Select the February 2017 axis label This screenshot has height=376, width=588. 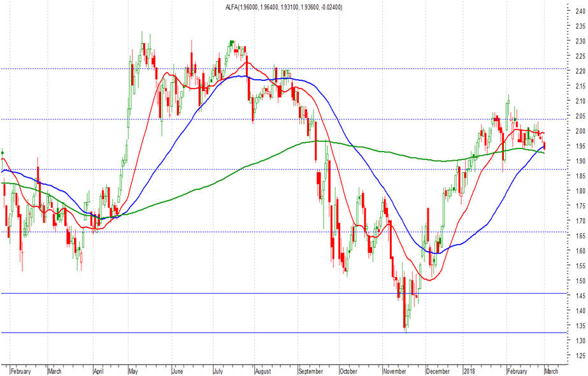[20, 371]
